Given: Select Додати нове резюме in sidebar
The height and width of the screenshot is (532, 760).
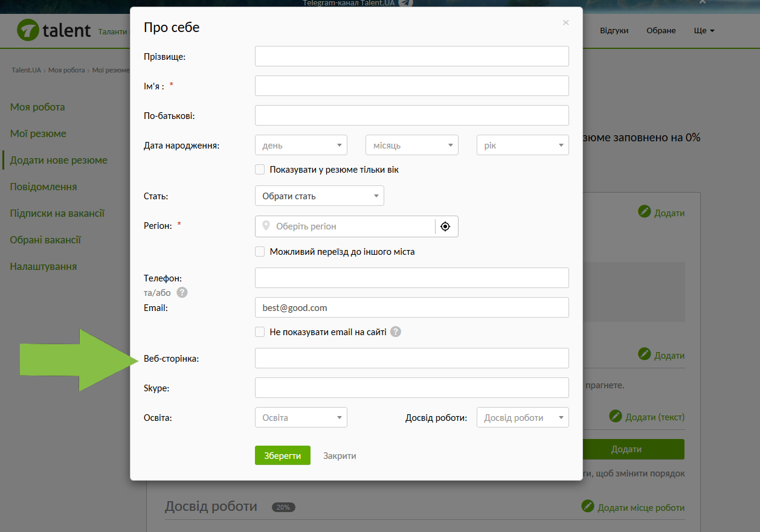Looking at the screenshot, I should click(59, 160).
